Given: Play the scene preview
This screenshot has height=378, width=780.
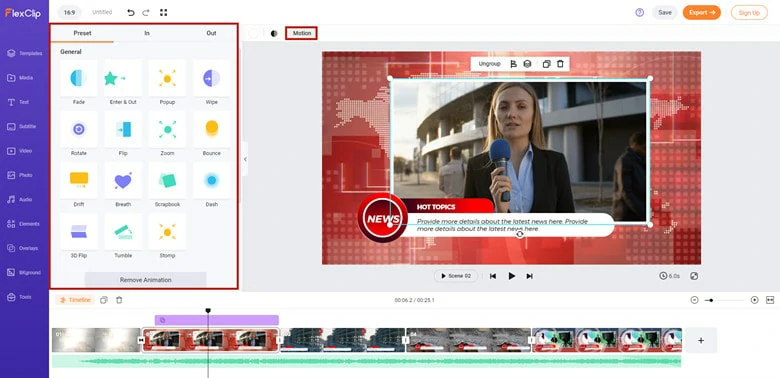Looking at the screenshot, I should pyautogui.click(x=511, y=276).
